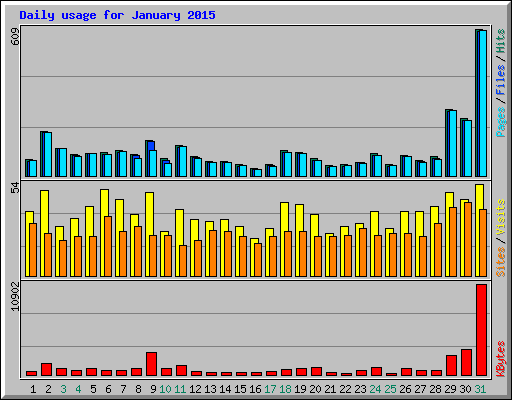This screenshot has width=512, height=400.
Task: Click day 30 on the x-axis
Action: pos(465,389)
